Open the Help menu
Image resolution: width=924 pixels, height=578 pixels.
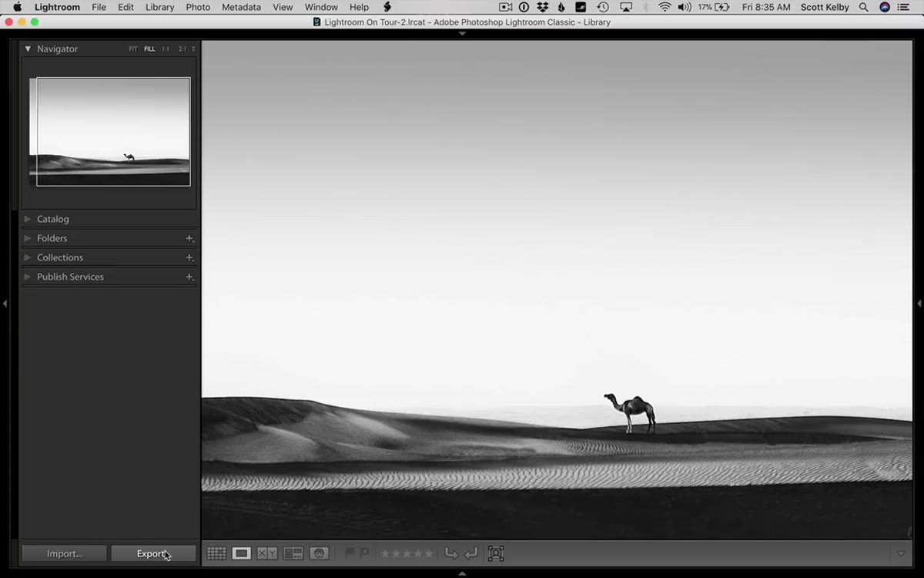tap(360, 7)
